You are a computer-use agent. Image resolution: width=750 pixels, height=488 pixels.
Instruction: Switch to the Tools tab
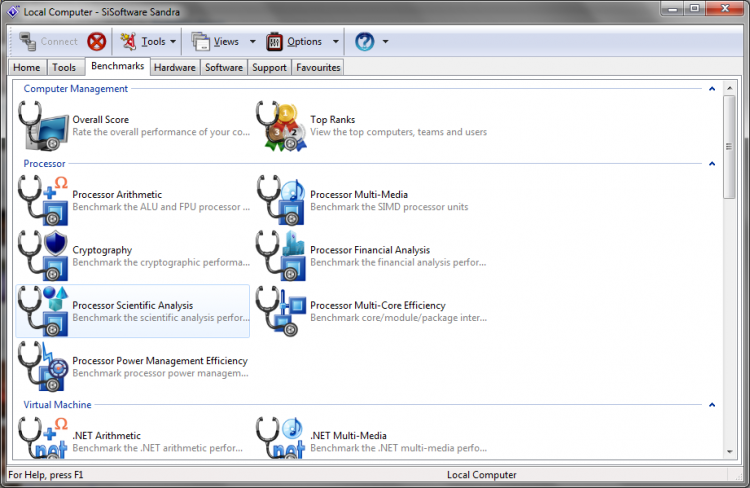click(64, 67)
